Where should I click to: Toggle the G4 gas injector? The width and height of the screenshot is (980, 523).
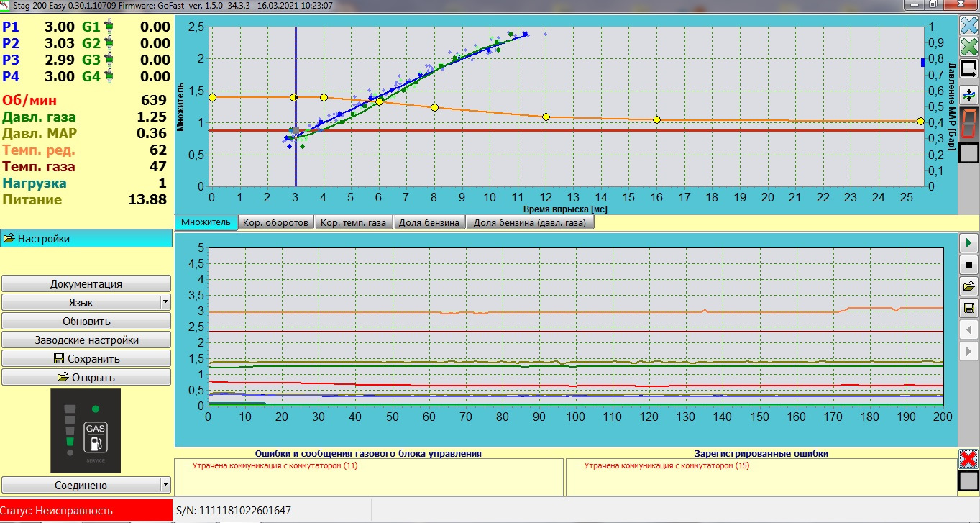(x=109, y=76)
